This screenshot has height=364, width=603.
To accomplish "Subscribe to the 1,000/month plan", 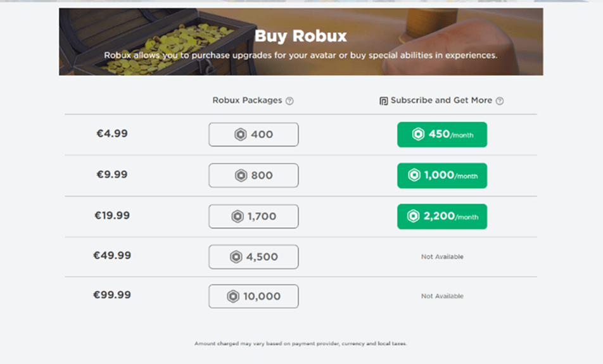I will pyautogui.click(x=442, y=175).
